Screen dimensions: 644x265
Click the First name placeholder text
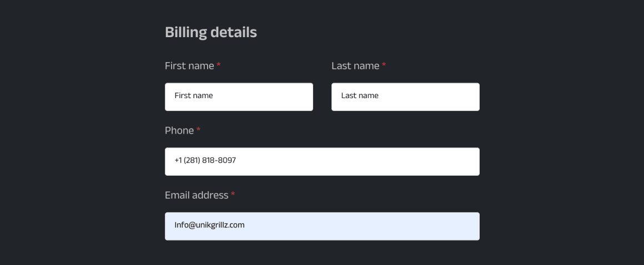point(193,95)
